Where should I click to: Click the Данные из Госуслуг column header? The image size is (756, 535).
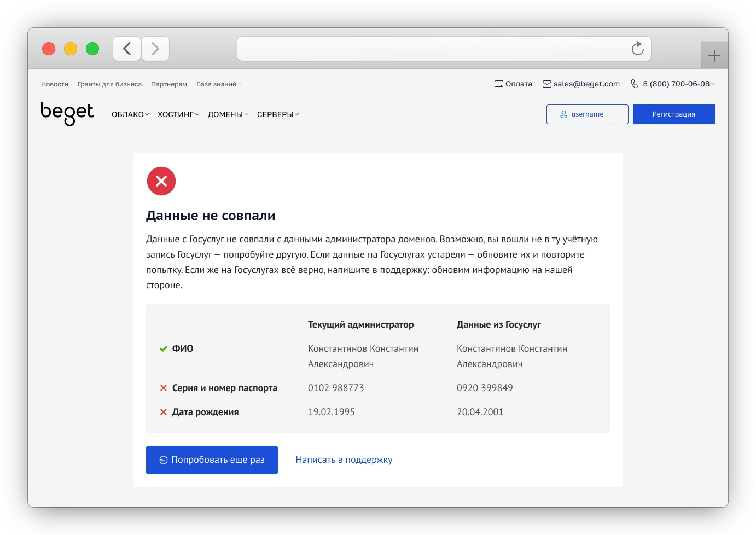[x=499, y=324]
